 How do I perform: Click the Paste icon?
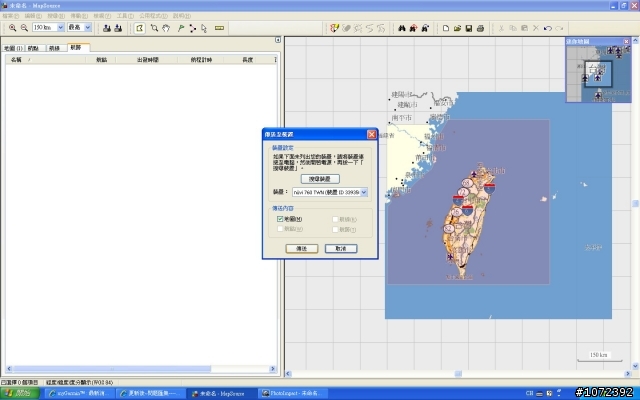[524, 28]
